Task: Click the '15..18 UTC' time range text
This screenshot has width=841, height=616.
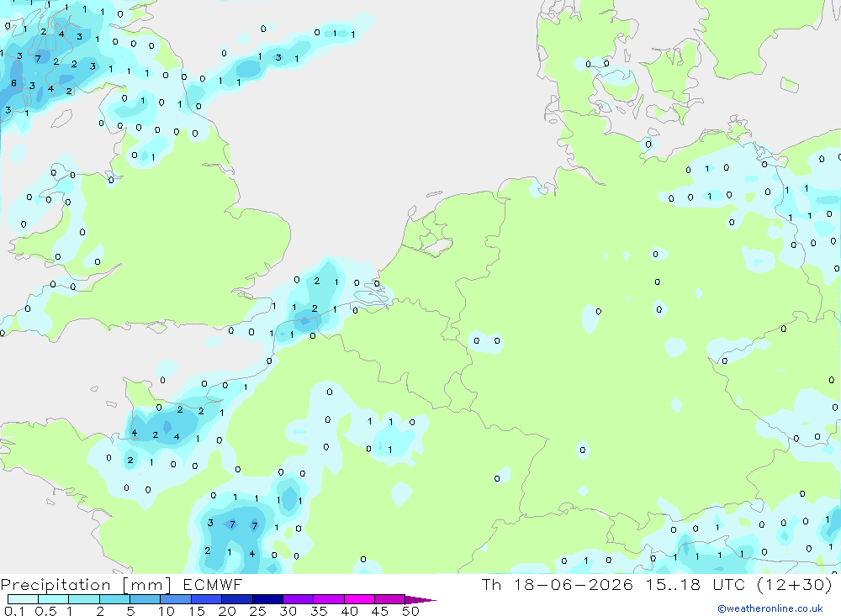Action: [x=696, y=584]
